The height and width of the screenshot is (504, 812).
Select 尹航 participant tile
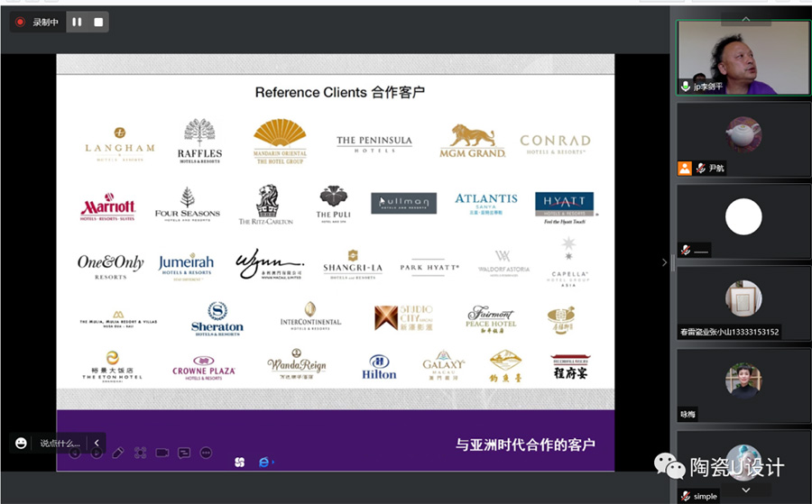(x=743, y=137)
